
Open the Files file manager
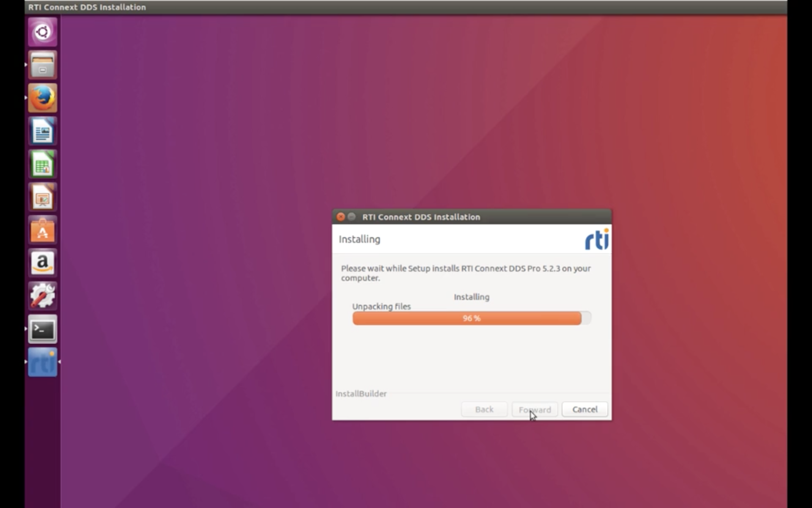click(42, 65)
